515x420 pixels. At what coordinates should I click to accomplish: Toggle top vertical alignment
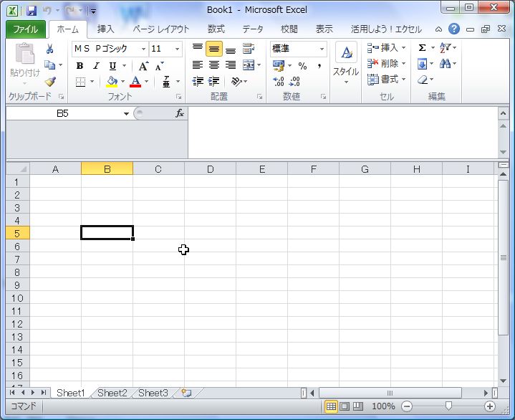[198, 49]
